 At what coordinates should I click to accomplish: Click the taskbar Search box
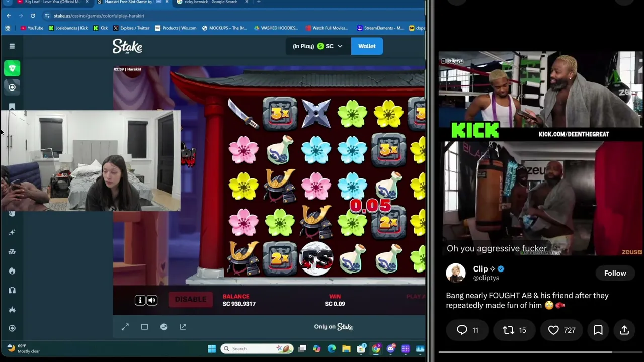(257, 349)
